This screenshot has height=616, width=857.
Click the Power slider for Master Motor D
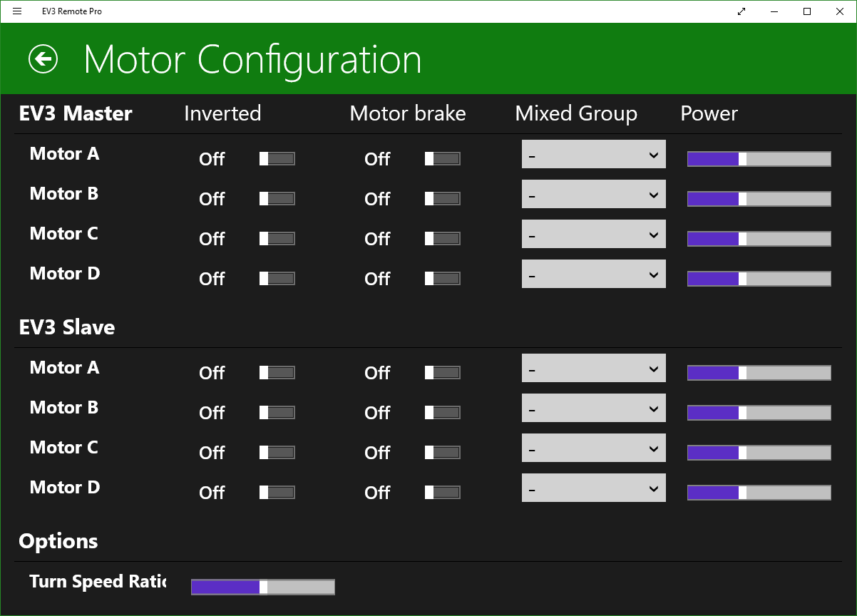point(759,279)
